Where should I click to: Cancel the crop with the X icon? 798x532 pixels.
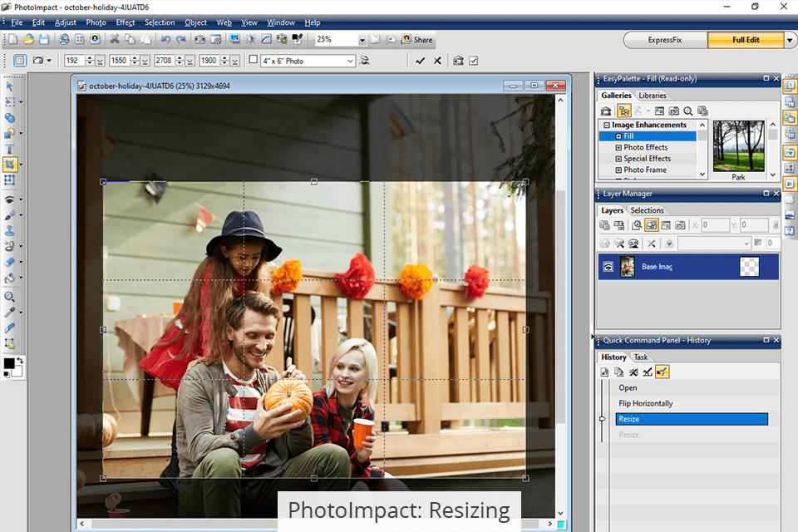click(x=437, y=61)
